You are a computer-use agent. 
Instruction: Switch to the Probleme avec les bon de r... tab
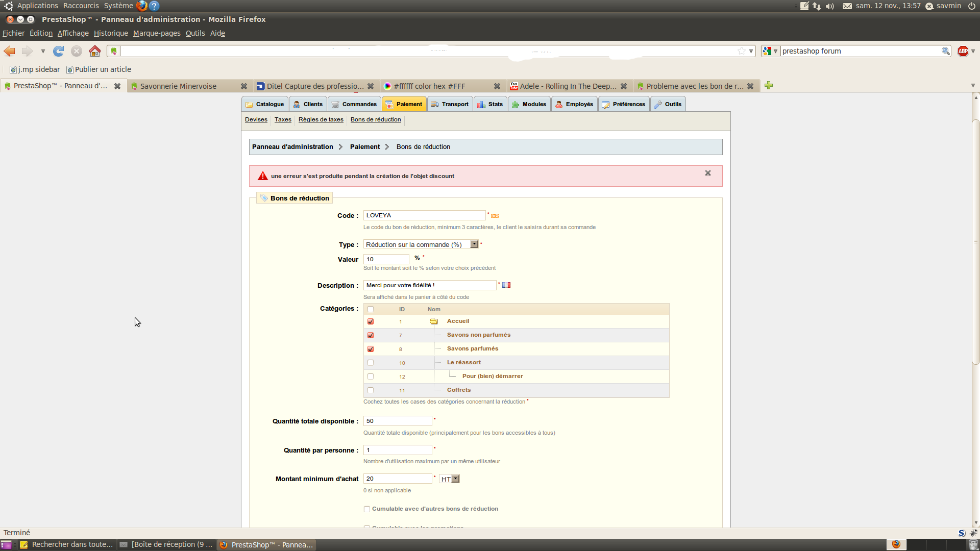[696, 86]
